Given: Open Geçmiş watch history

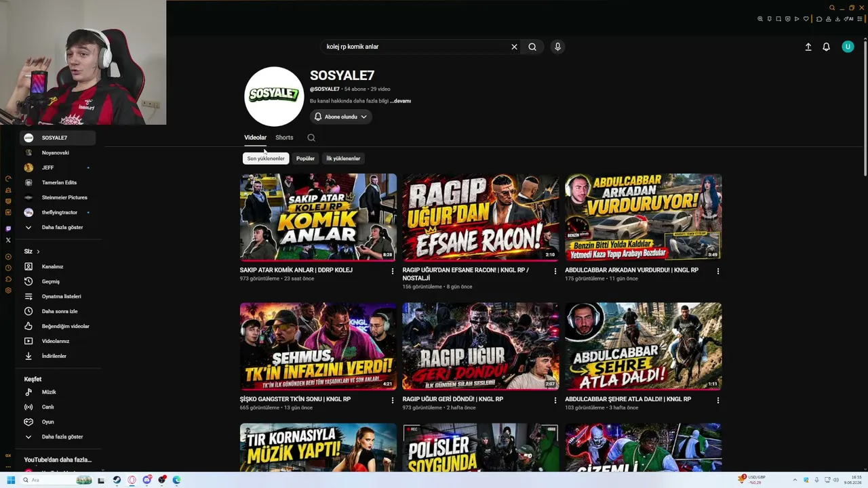Looking at the screenshot, I should (58, 281).
